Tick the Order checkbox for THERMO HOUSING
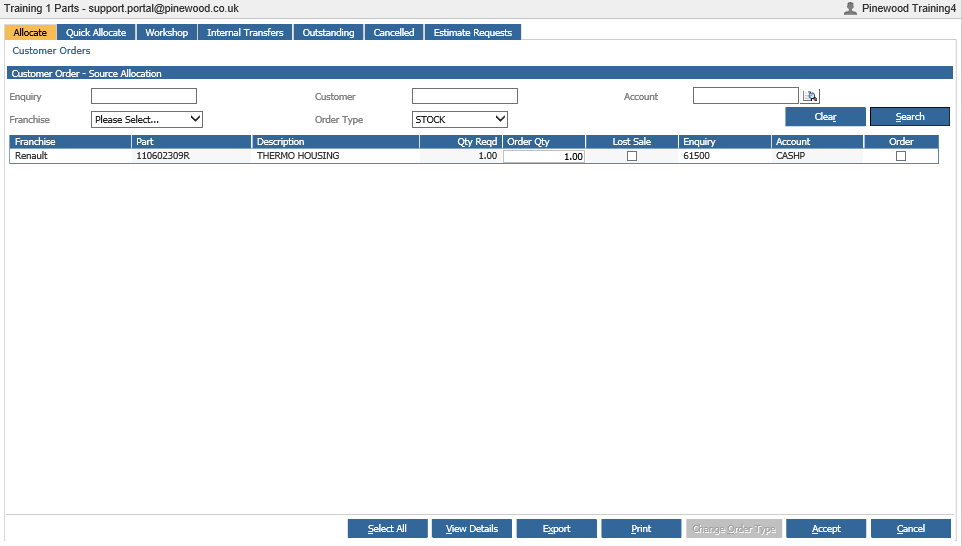The height and width of the screenshot is (546, 962). pyautogui.click(x=901, y=156)
